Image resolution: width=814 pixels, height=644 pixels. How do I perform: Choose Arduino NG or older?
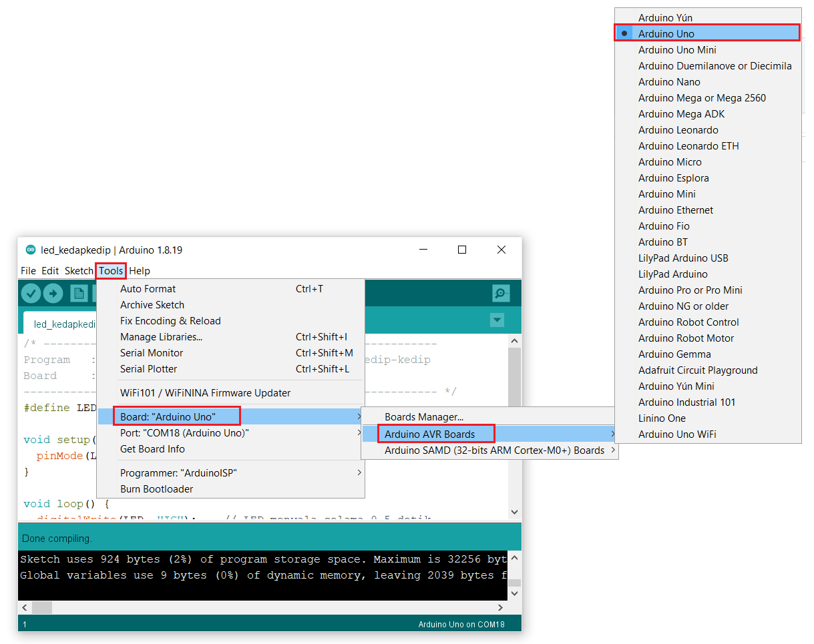708,306
